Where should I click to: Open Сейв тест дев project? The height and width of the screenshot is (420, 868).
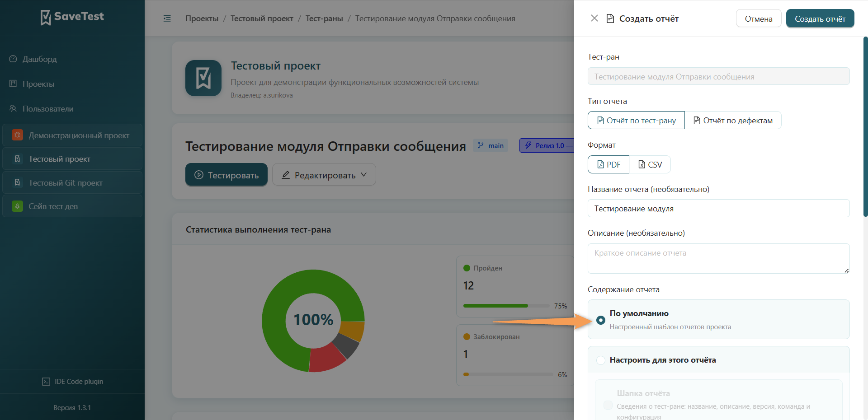point(72,206)
